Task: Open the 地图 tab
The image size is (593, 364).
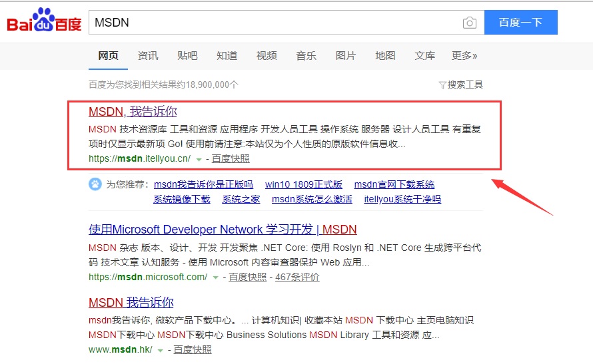Action: tap(385, 56)
